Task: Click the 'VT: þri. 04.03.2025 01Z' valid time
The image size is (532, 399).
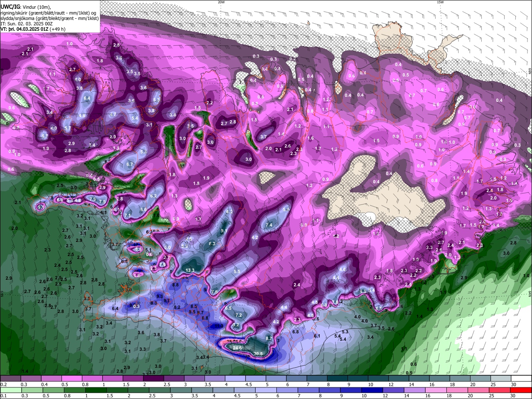Action: pos(25,29)
